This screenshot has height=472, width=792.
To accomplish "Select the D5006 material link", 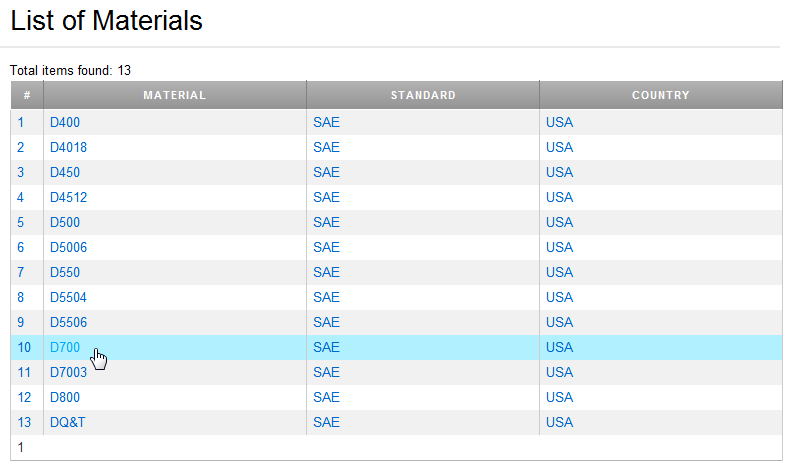I will [x=68, y=247].
